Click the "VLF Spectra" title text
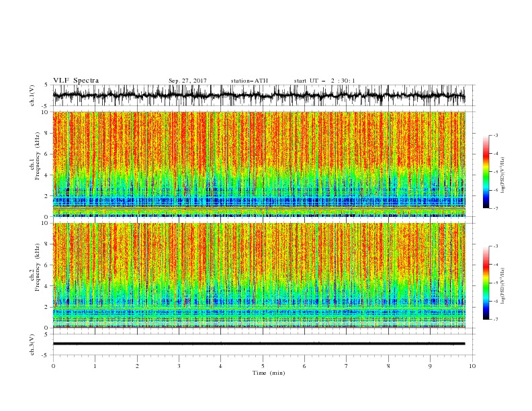The height and width of the screenshot is (411, 532). pyautogui.click(x=76, y=81)
